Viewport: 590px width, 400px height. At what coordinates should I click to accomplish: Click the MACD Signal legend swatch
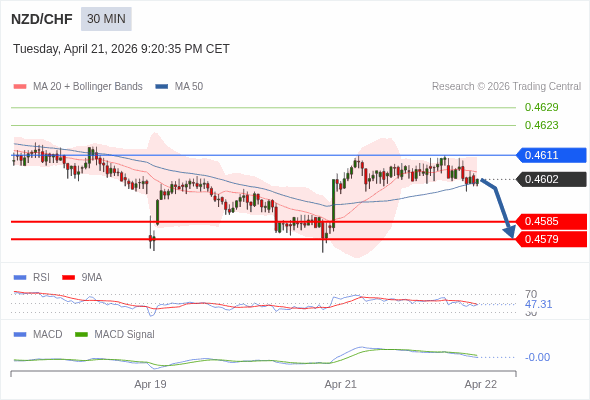[x=81, y=335]
